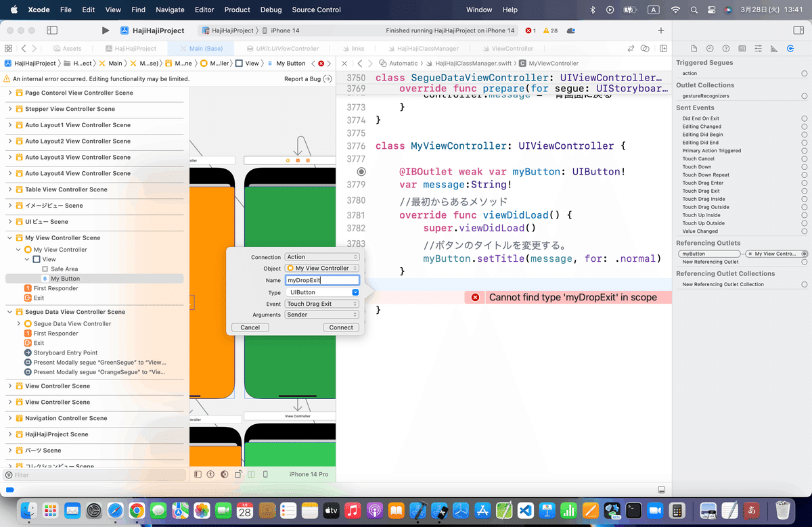Open the Object dropdown My View Controller
The width and height of the screenshot is (812, 527).
click(x=322, y=268)
